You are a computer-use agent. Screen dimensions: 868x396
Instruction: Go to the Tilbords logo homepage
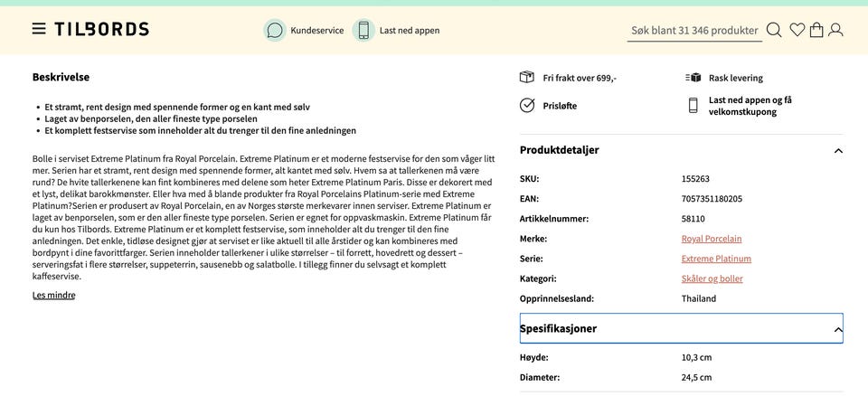[x=101, y=29]
